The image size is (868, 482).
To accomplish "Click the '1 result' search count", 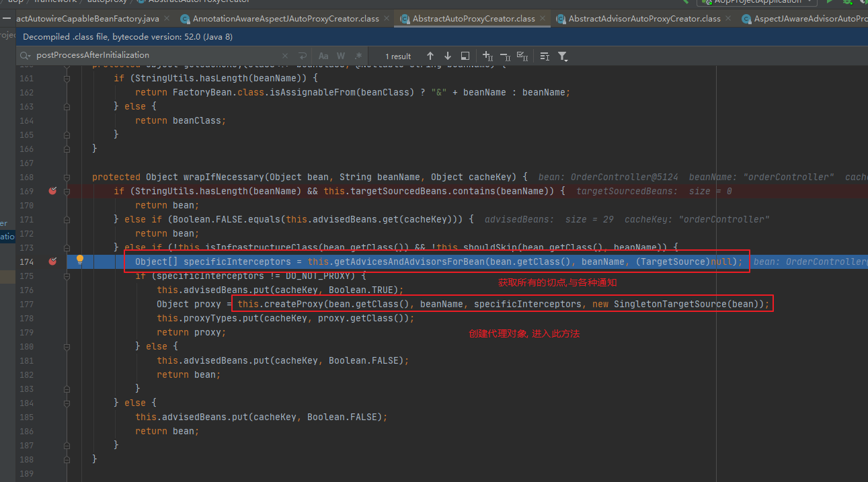I will click(398, 56).
